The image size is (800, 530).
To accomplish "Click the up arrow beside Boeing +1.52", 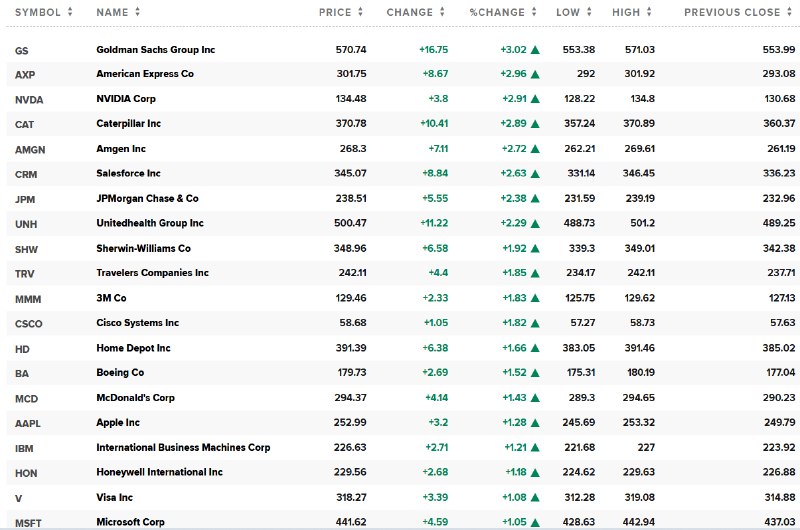I will point(535,373).
